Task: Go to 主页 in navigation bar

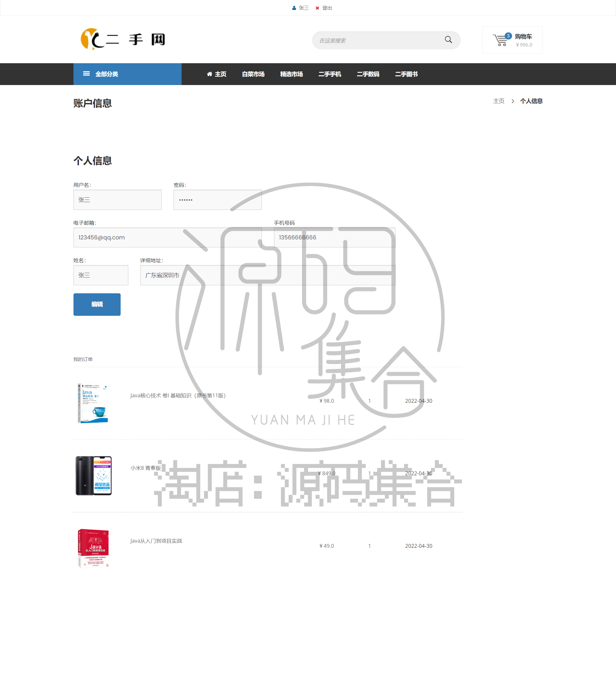Action: 217,74
